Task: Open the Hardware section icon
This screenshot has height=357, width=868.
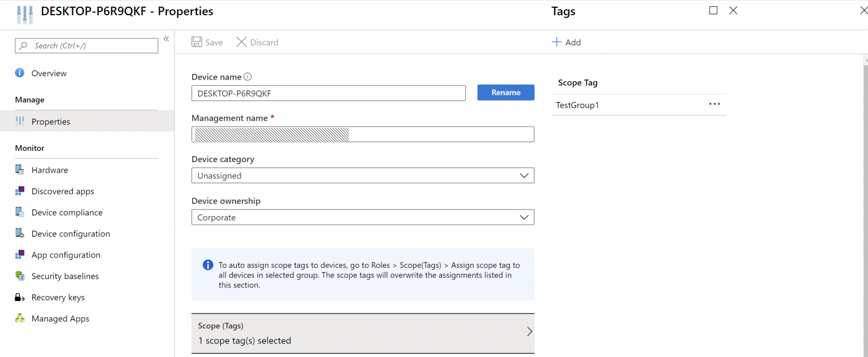Action: [x=20, y=169]
